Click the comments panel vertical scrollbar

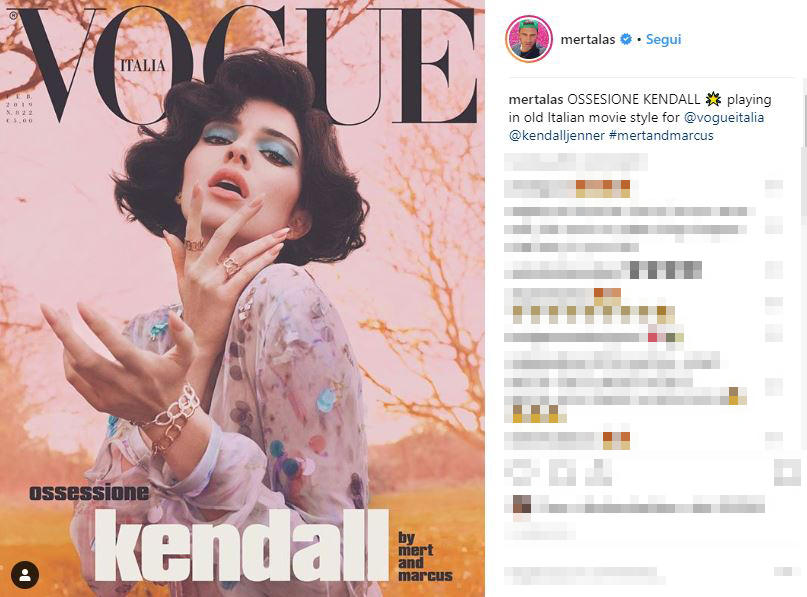(x=803, y=154)
